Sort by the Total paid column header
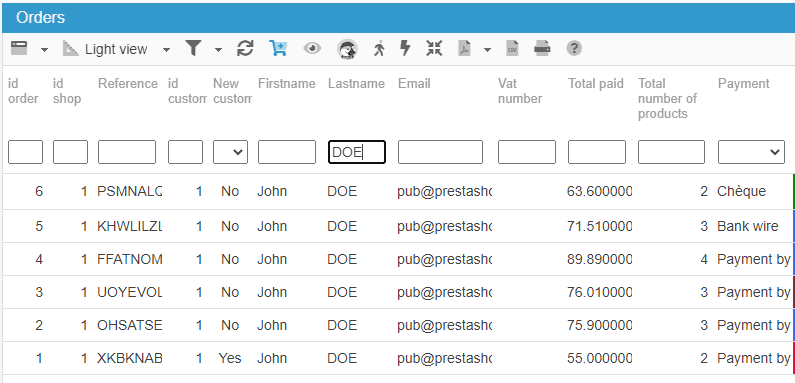The image size is (795, 383). coord(596,83)
